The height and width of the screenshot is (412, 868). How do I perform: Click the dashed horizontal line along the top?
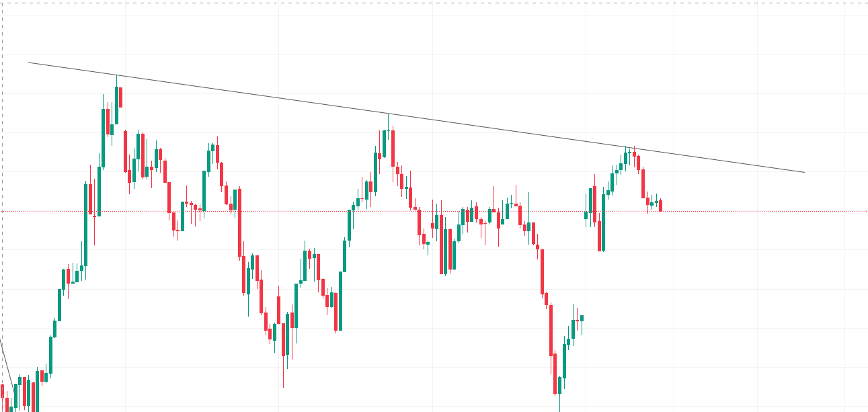437,3
